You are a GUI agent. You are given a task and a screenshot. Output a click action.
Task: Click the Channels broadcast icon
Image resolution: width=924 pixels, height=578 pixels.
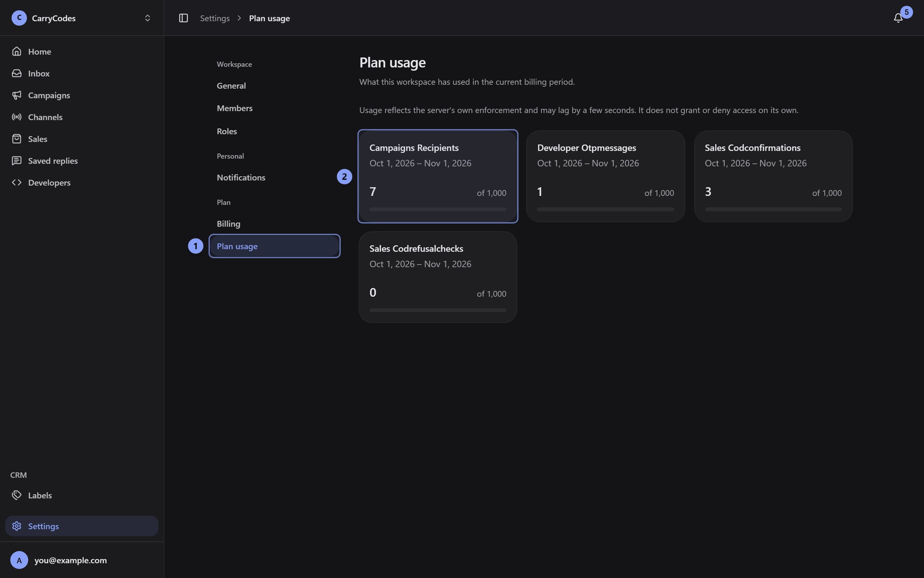(x=16, y=117)
